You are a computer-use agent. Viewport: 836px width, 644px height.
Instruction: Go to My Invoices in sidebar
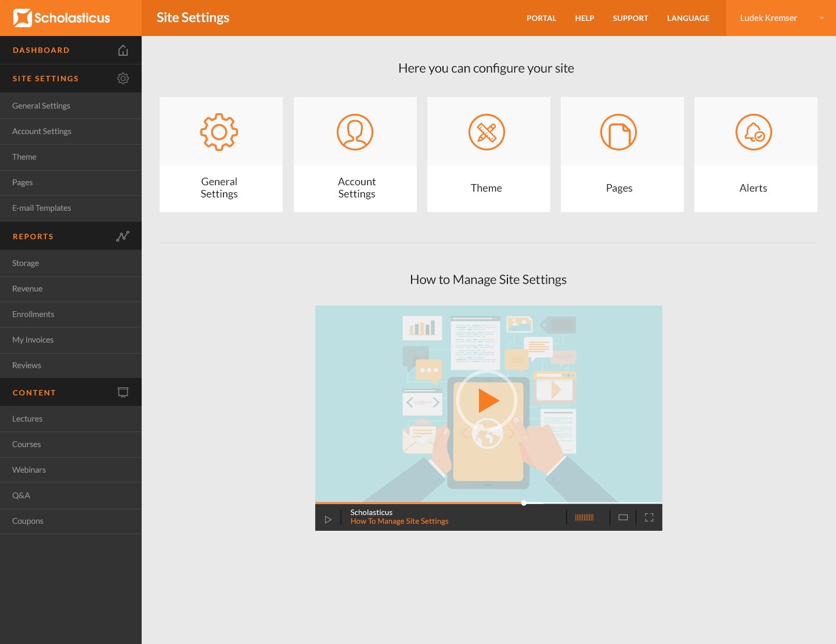coord(33,340)
